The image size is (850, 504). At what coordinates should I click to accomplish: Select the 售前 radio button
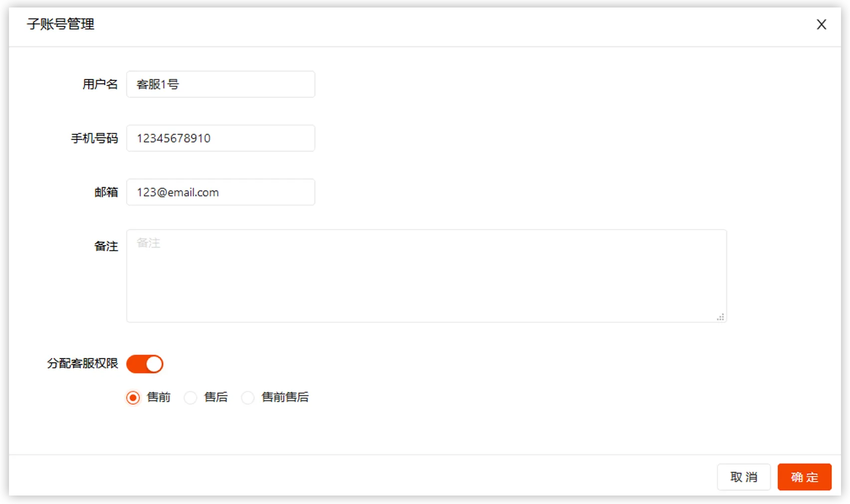(133, 397)
